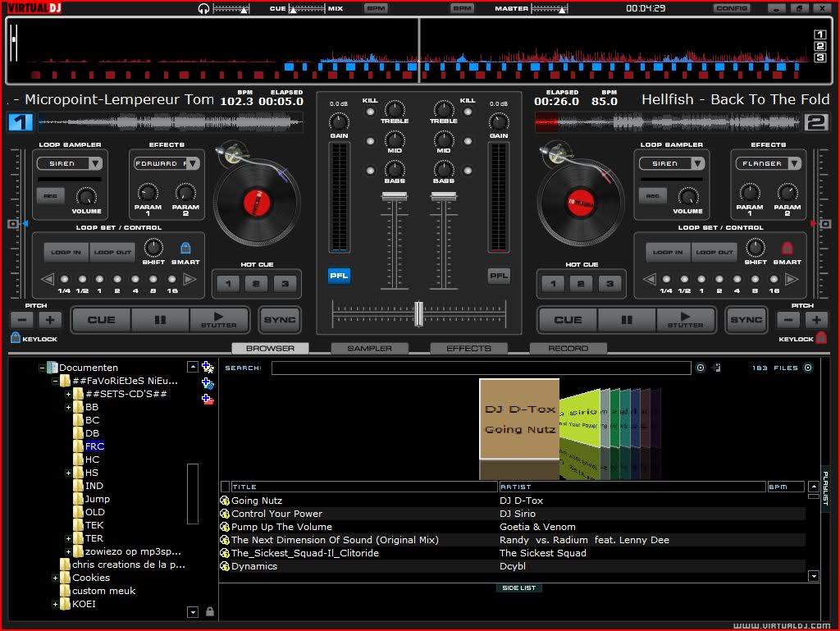This screenshot has height=631, width=840.
Task: Open the Record tab
Action: [568, 348]
